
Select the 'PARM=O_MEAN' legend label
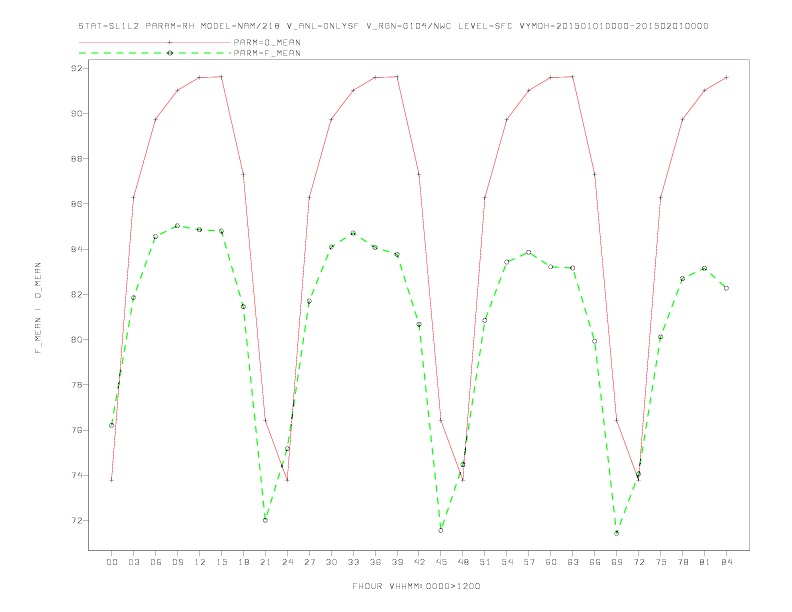[267, 42]
